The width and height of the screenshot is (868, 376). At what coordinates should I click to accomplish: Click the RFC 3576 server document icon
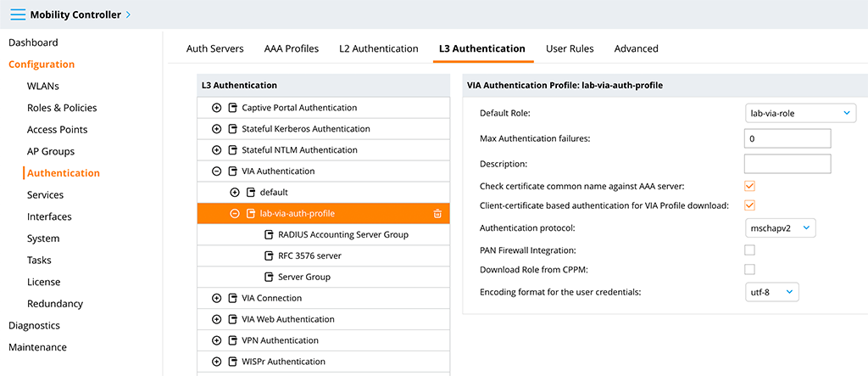click(269, 255)
